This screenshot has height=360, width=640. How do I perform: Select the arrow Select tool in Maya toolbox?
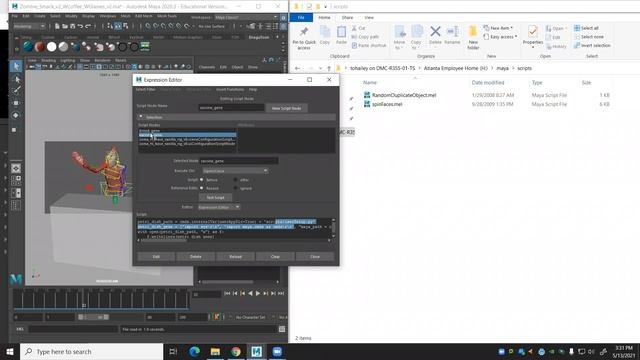pyautogui.click(x=16, y=66)
